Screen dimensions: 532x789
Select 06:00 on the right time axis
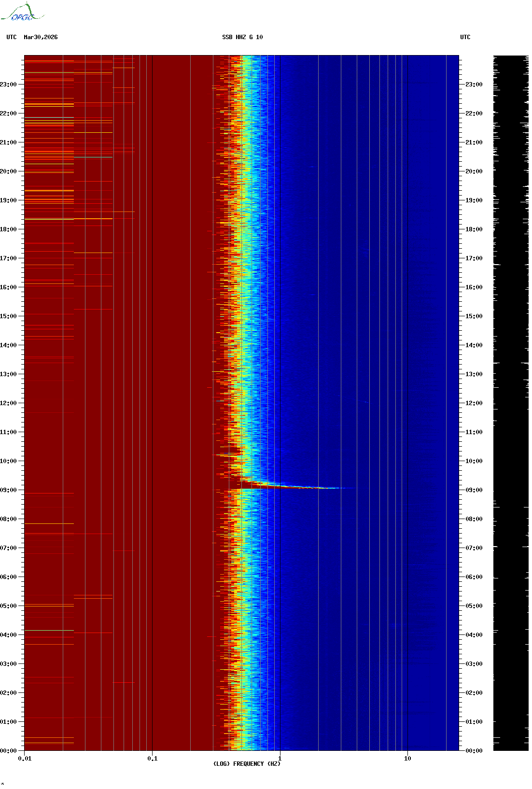point(474,577)
